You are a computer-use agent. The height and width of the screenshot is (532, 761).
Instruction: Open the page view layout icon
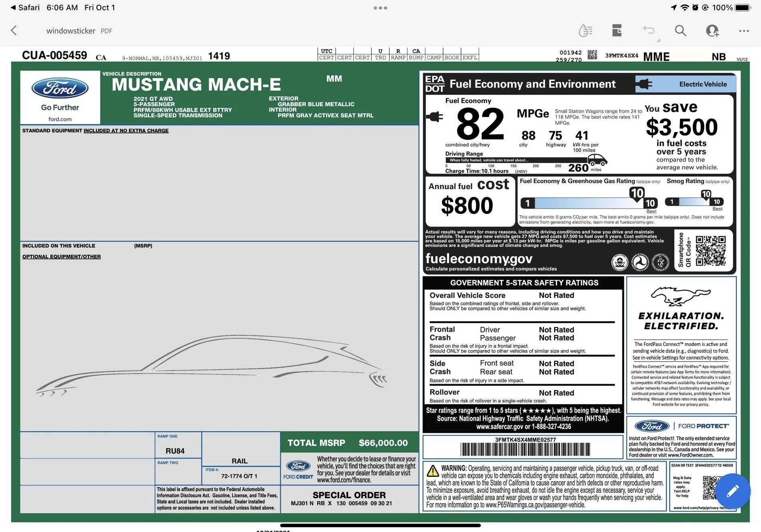[x=617, y=30]
